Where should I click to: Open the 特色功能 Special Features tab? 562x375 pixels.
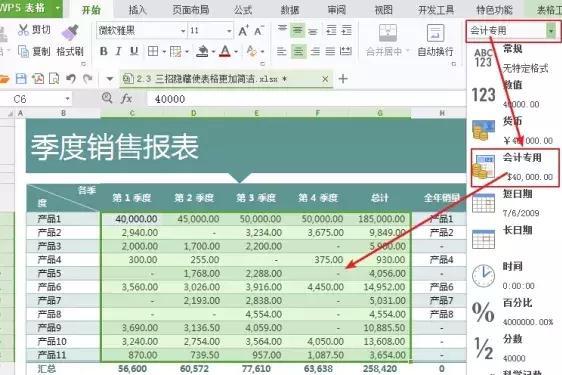(x=494, y=9)
